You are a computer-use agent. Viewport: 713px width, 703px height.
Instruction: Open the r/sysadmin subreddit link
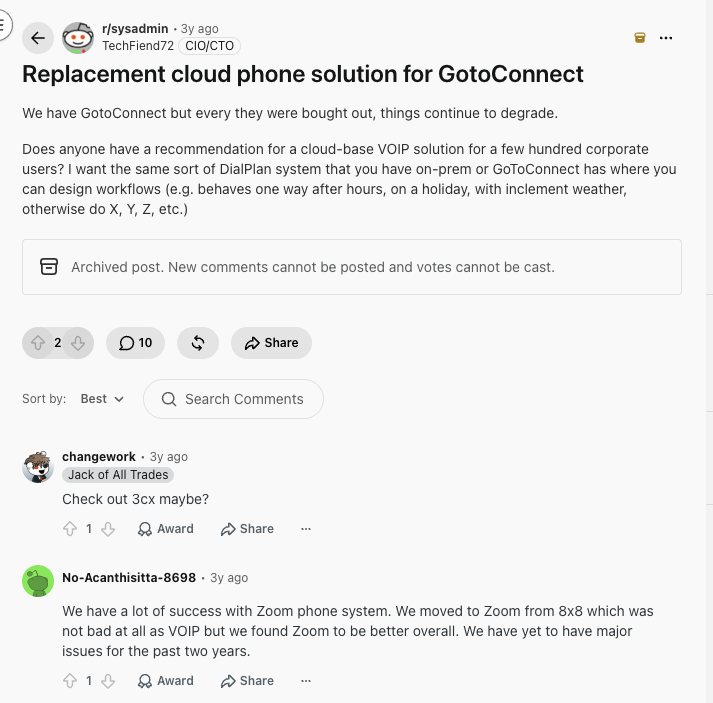click(135, 29)
